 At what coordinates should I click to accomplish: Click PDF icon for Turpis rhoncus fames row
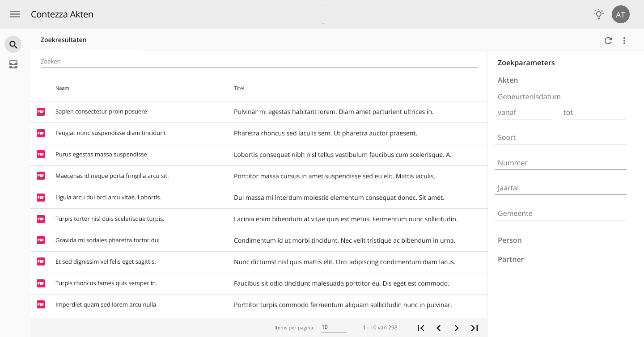pyautogui.click(x=41, y=283)
